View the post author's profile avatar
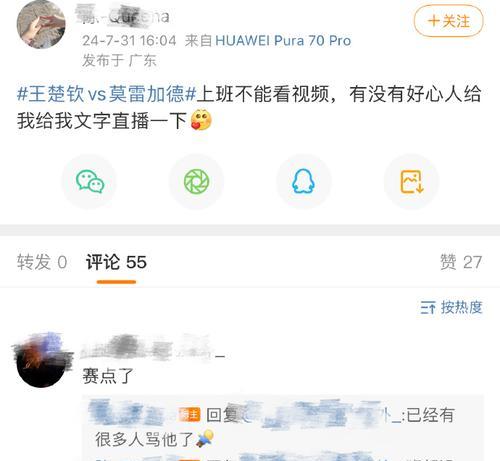Image resolution: width=500 pixels, height=461 pixels. pos(41,25)
